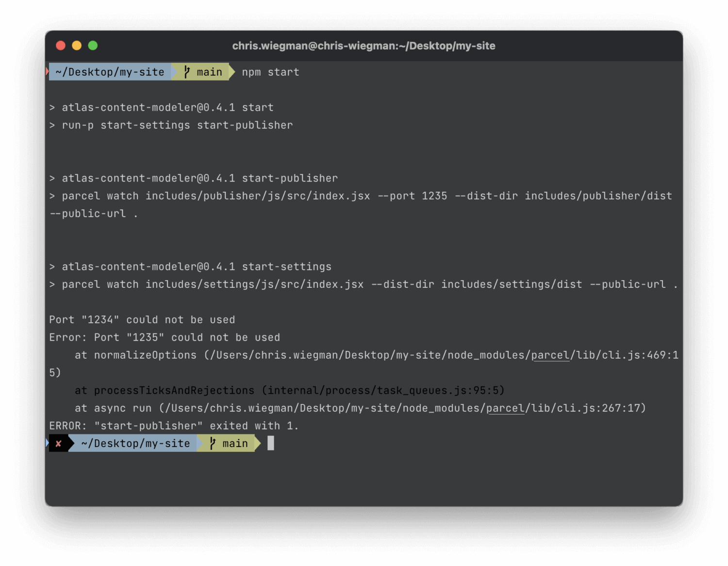Click the "main" branch label in the top prompt
Viewport: 728px width, 566px height.
tap(209, 72)
